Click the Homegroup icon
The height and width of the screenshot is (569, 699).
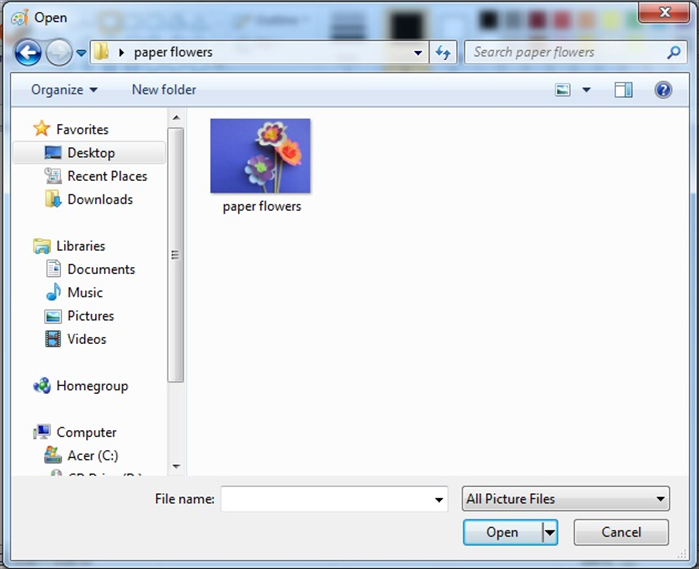tap(42, 386)
